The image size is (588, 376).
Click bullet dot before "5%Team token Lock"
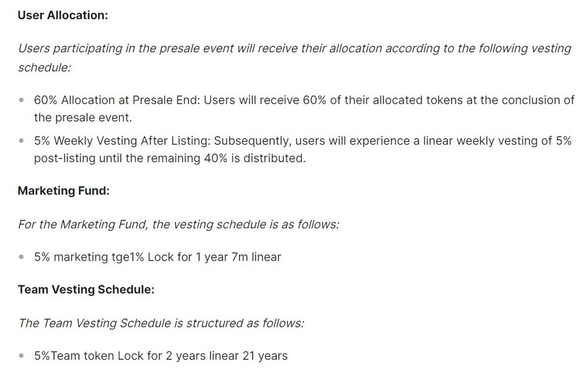click(x=21, y=356)
